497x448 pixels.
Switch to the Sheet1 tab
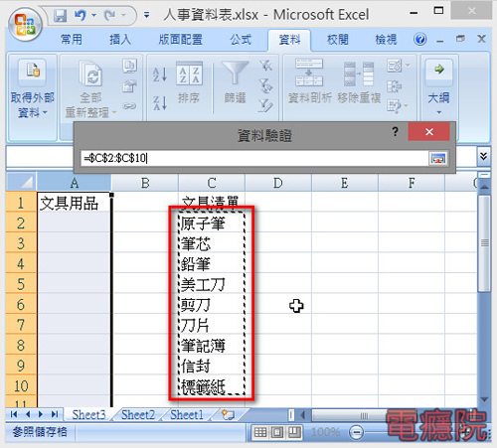pyautogui.click(x=187, y=414)
